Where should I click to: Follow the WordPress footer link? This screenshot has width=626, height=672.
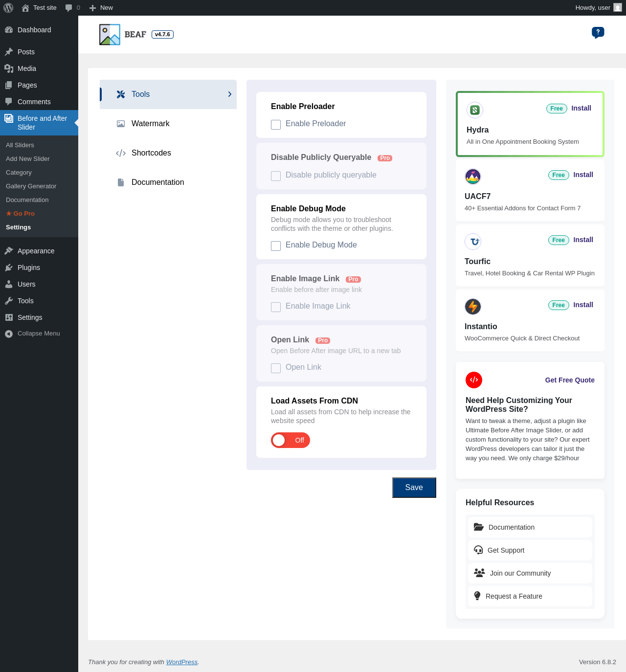point(182,662)
